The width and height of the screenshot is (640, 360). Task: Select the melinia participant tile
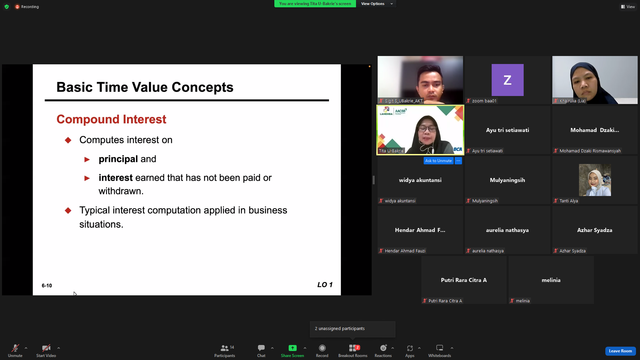(x=551, y=280)
